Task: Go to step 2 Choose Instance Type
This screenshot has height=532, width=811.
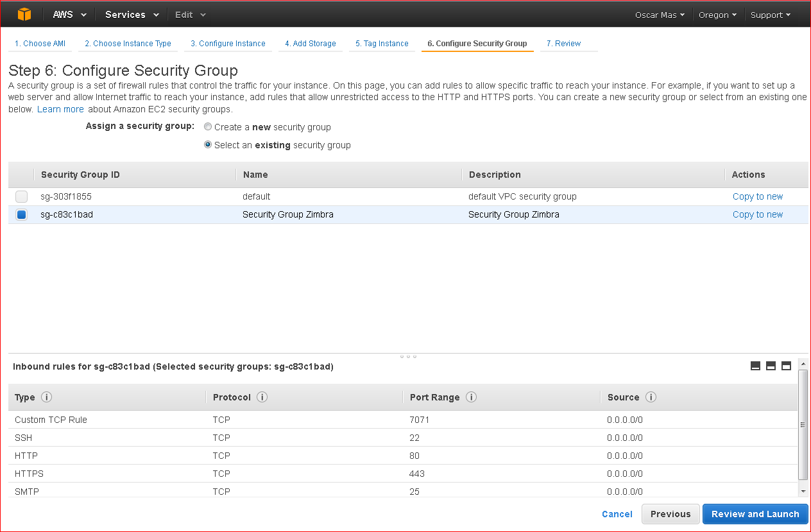Action: tap(128, 44)
